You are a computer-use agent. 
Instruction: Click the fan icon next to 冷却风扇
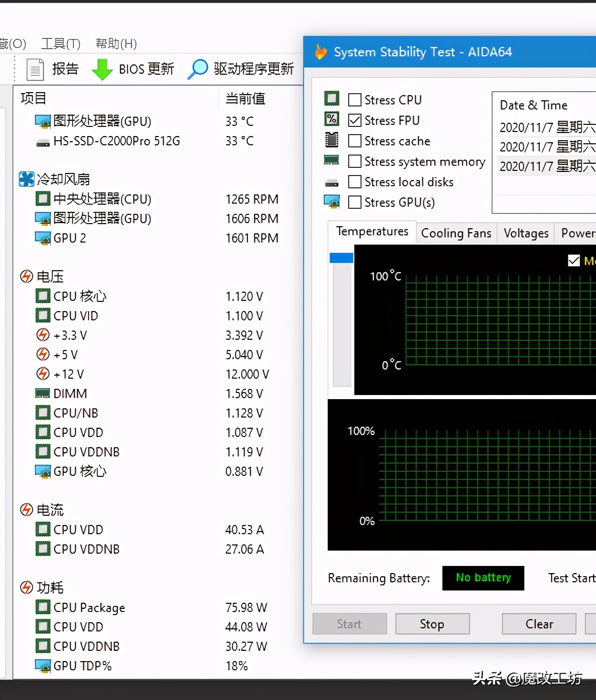[26, 179]
